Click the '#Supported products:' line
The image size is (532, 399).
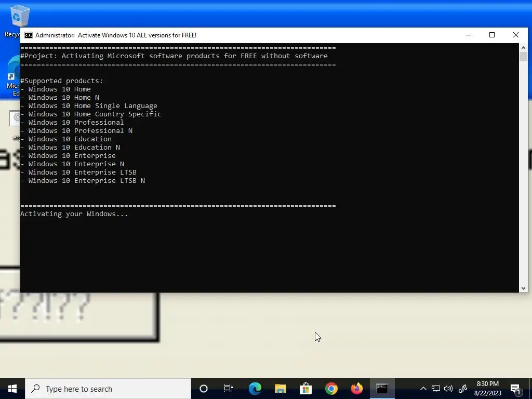(x=61, y=81)
